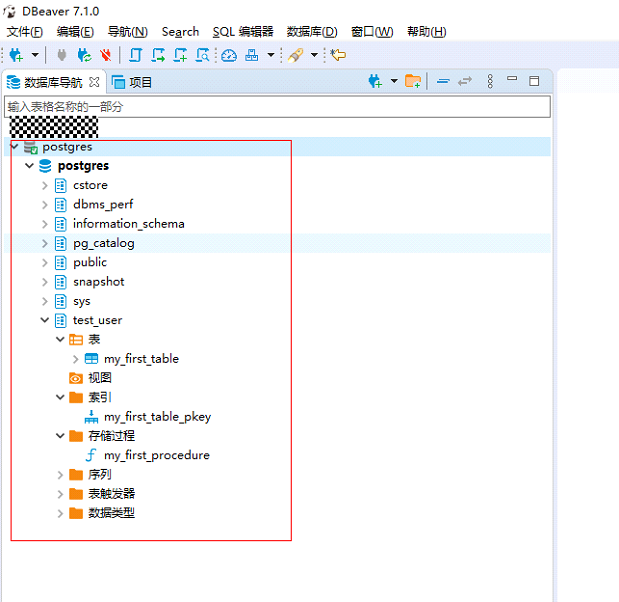Expand the dbms_perf schema

[x=45, y=205]
